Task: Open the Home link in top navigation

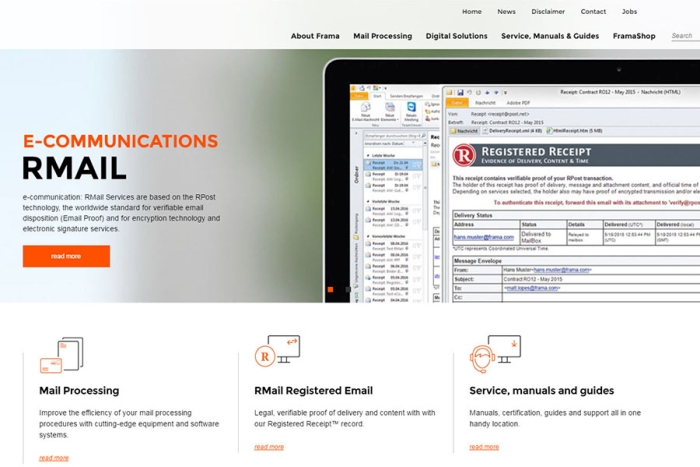Action: (x=471, y=12)
